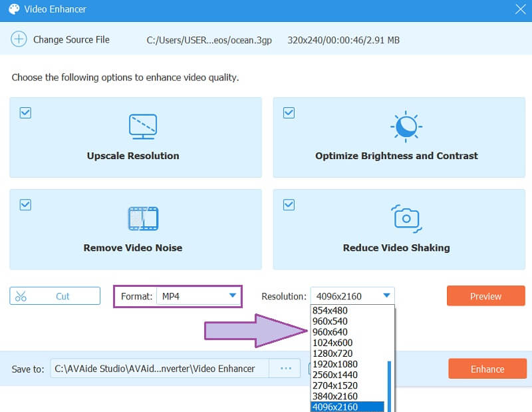This screenshot has width=532, height=412.
Task: Choose 854x480 resolution from the list
Action: tap(348, 310)
